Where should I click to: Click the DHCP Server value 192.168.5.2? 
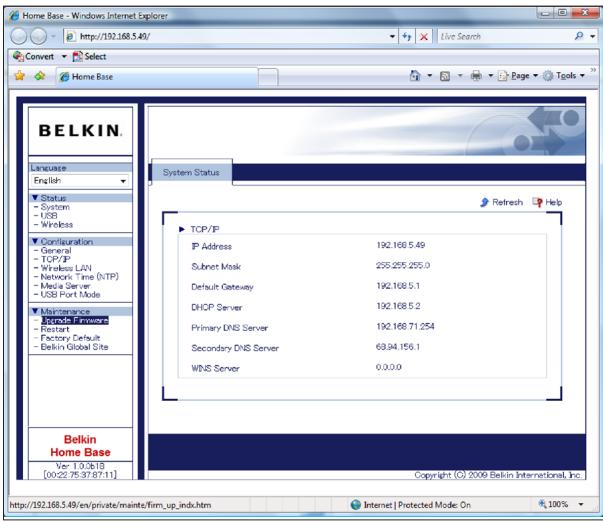[x=398, y=306]
